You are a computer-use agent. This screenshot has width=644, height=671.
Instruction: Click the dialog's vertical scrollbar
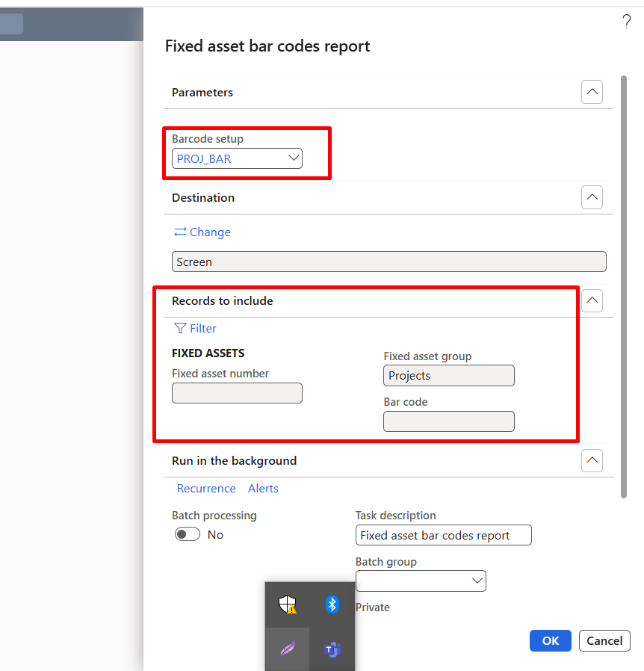(624, 284)
